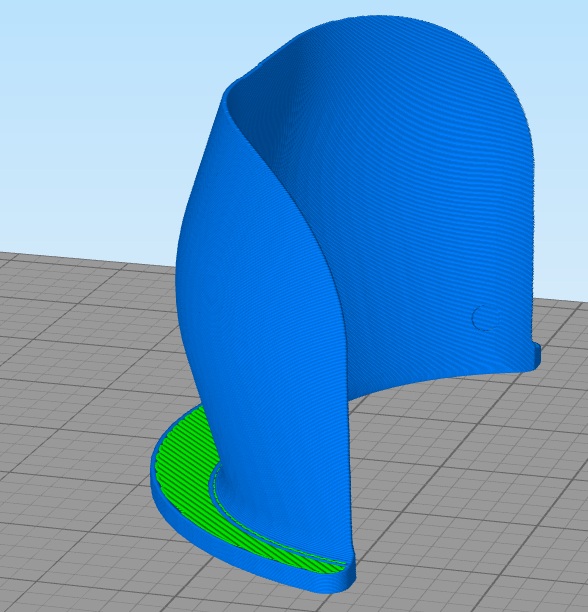
Task: Select the circular embossed mark on the wall
Action: (485, 318)
